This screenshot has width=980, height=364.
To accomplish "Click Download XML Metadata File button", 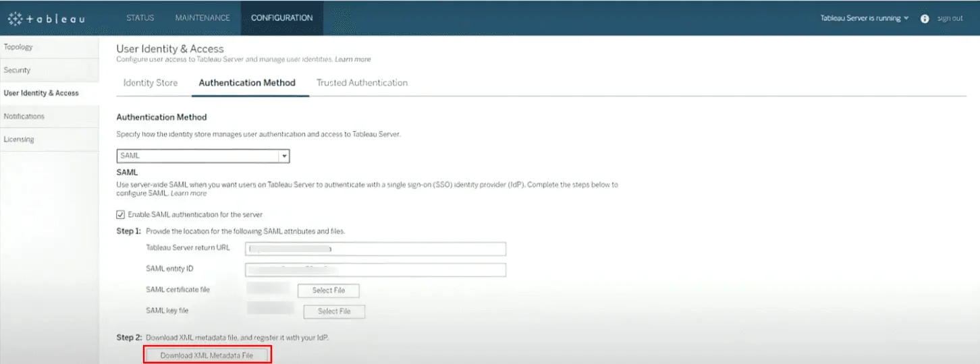I will point(207,355).
